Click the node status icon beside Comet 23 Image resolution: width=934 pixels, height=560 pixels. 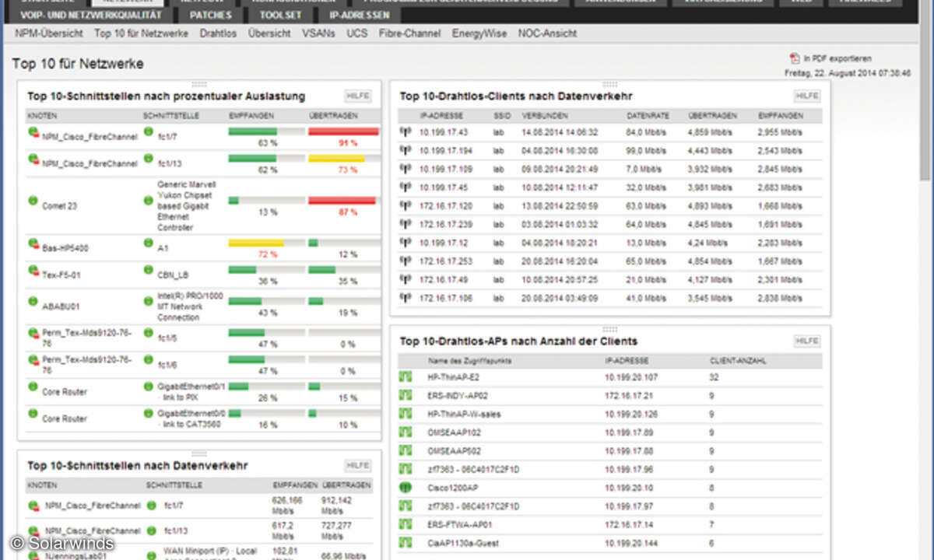[x=33, y=201]
